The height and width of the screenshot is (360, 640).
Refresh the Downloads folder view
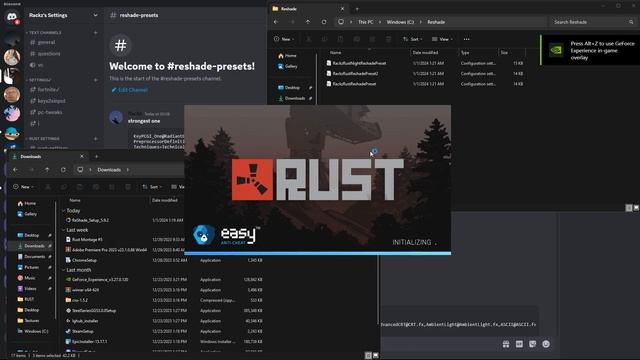click(63, 170)
